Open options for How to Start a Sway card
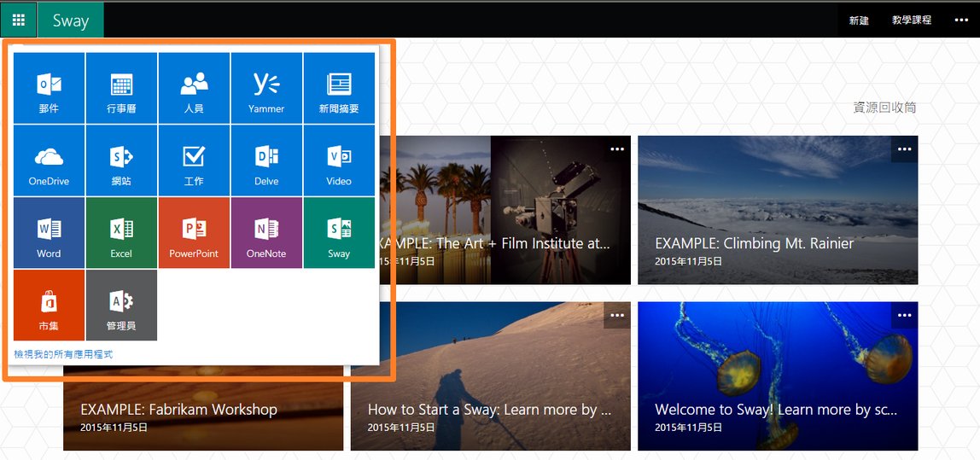Image resolution: width=980 pixels, height=460 pixels. point(617,316)
